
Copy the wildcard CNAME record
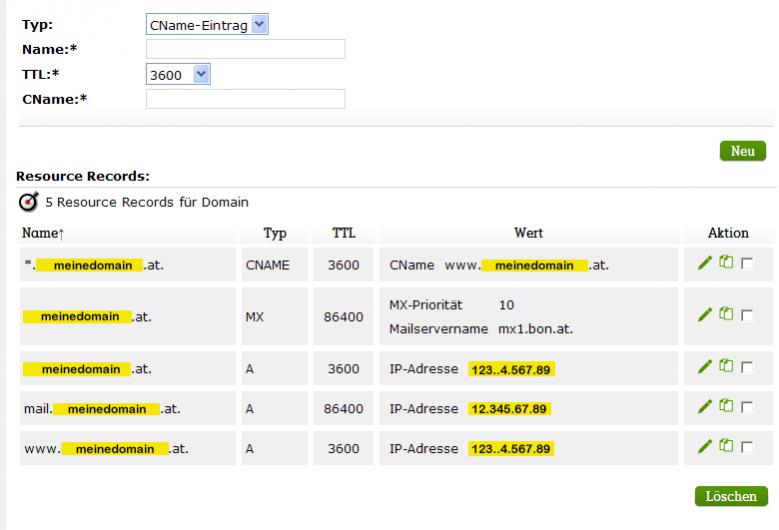726,262
